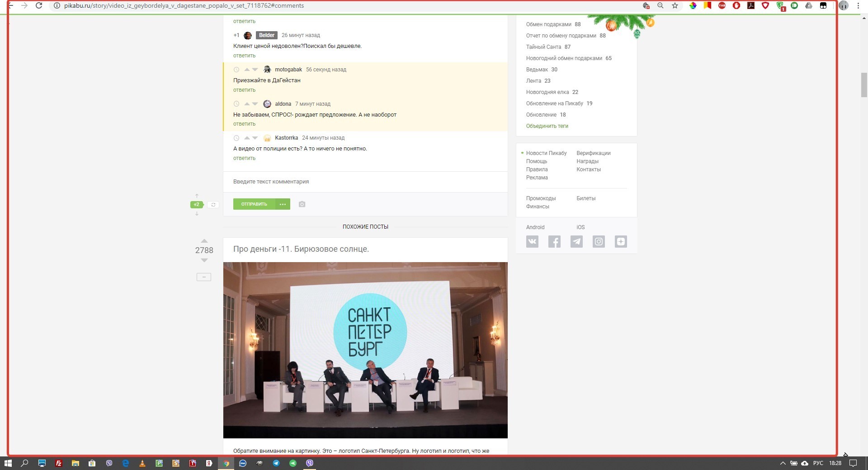The width and height of the screenshot is (868, 470).
Task: Open the Windows notification center
Action: click(x=853, y=463)
